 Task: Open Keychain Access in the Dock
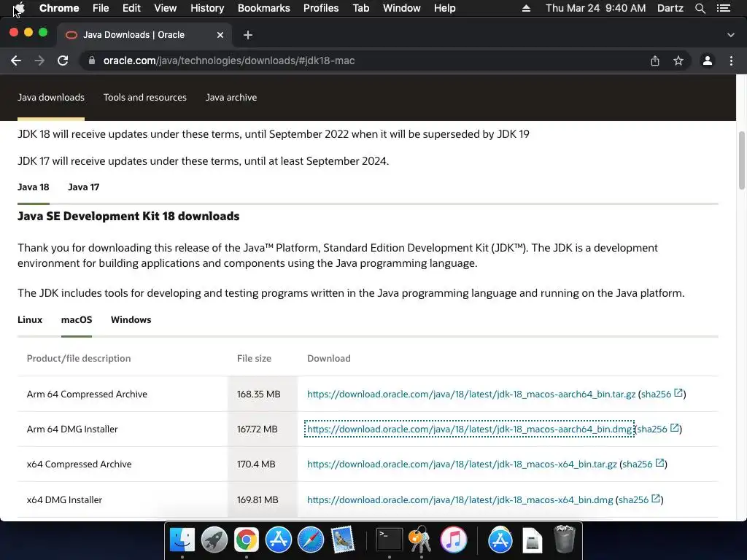(421, 540)
